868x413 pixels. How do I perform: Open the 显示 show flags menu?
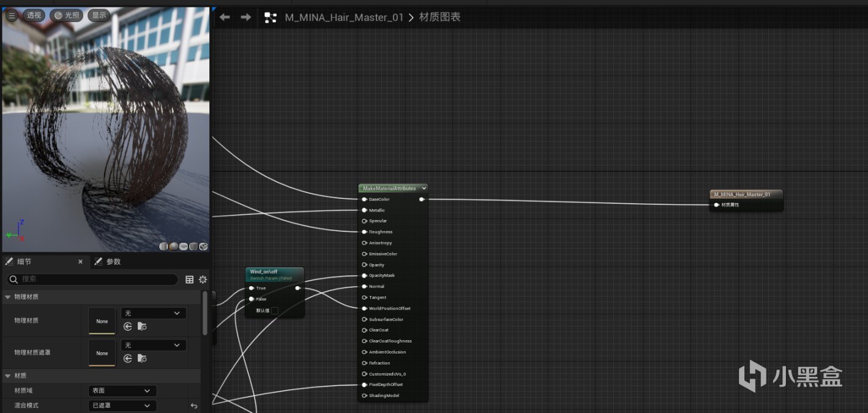[99, 15]
